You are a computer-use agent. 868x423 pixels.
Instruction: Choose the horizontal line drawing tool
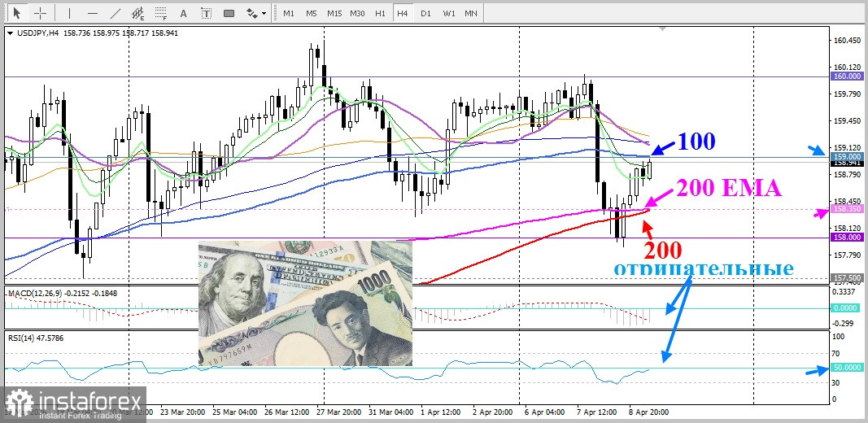[x=93, y=13]
